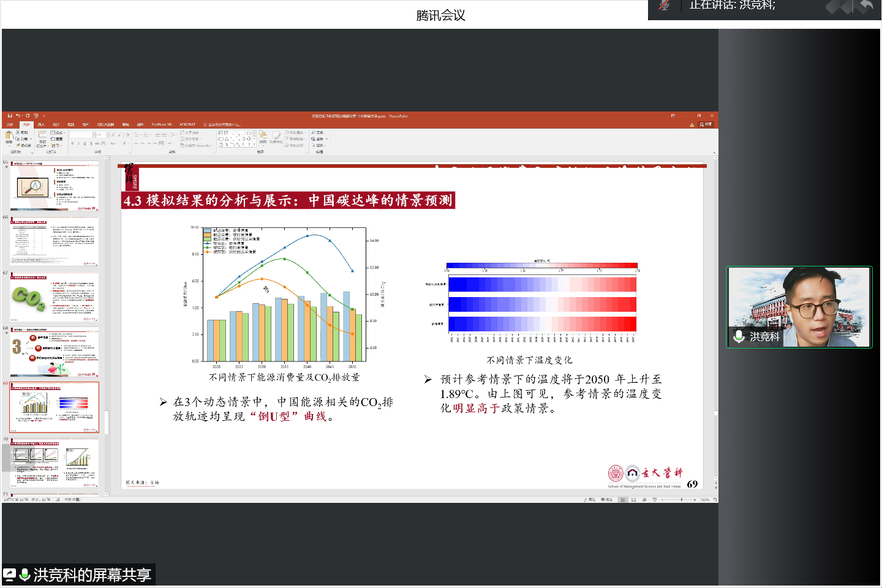Select slide 67 thumbnail with CO2 image

click(54, 298)
